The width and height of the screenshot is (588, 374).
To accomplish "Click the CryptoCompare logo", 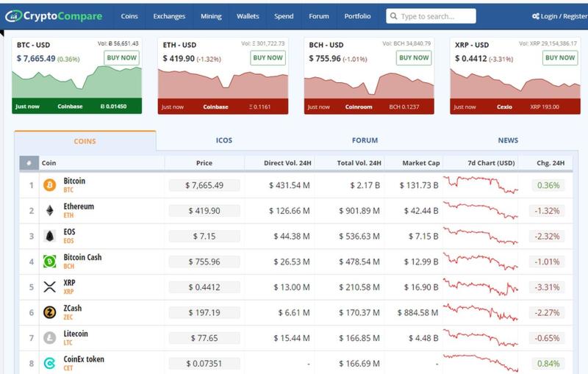I will [x=54, y=16].
